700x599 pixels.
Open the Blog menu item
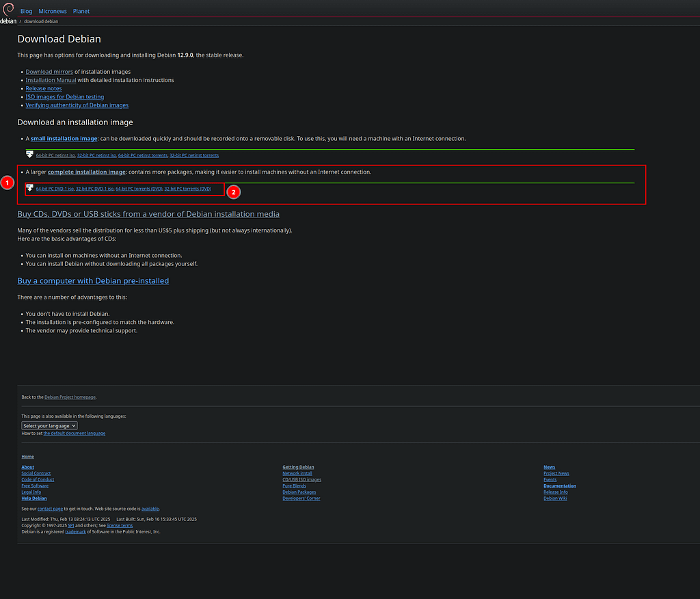[26, 12]
